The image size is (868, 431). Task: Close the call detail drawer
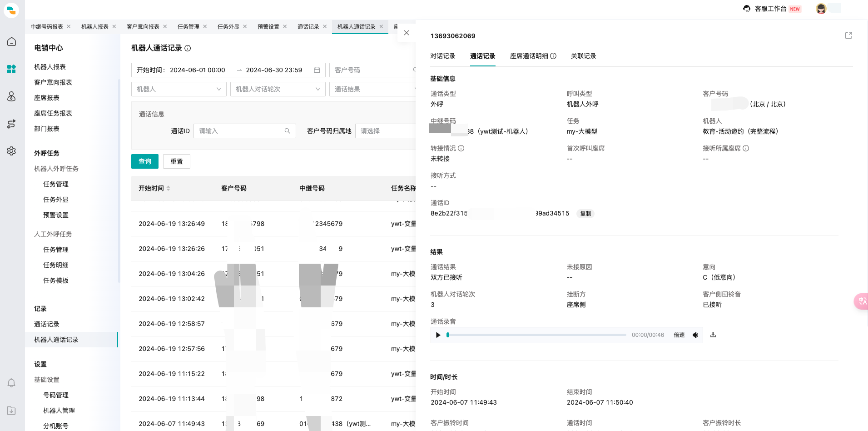click(407, 33)
